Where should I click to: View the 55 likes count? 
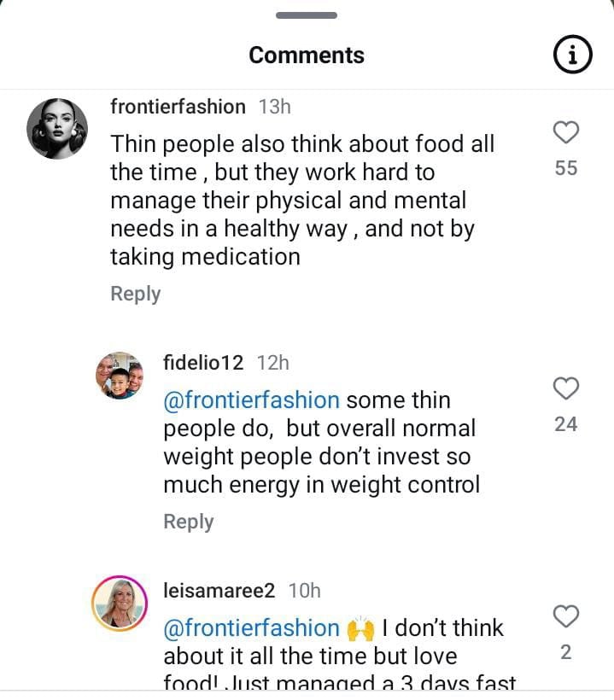(x=566, y=168)
